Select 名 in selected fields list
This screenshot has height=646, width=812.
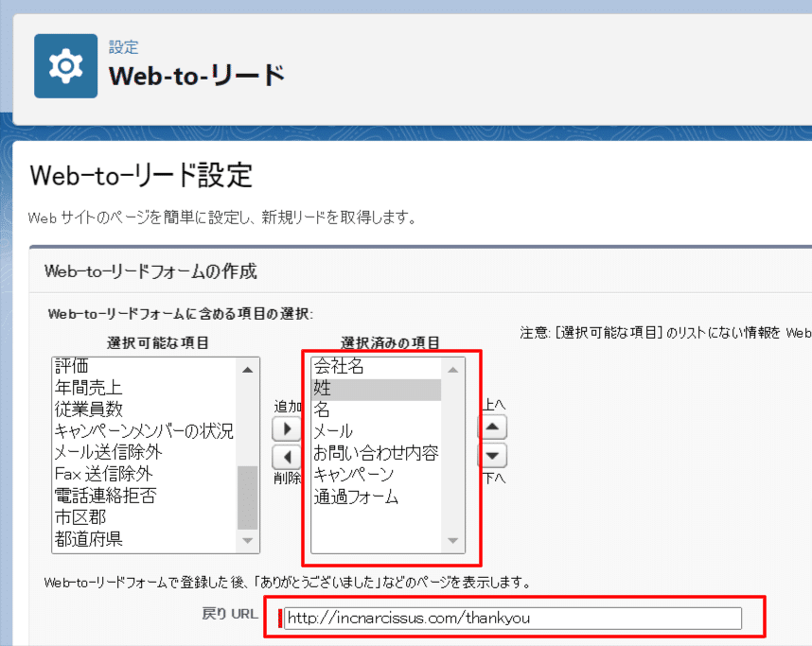click(x=377, y=410)
